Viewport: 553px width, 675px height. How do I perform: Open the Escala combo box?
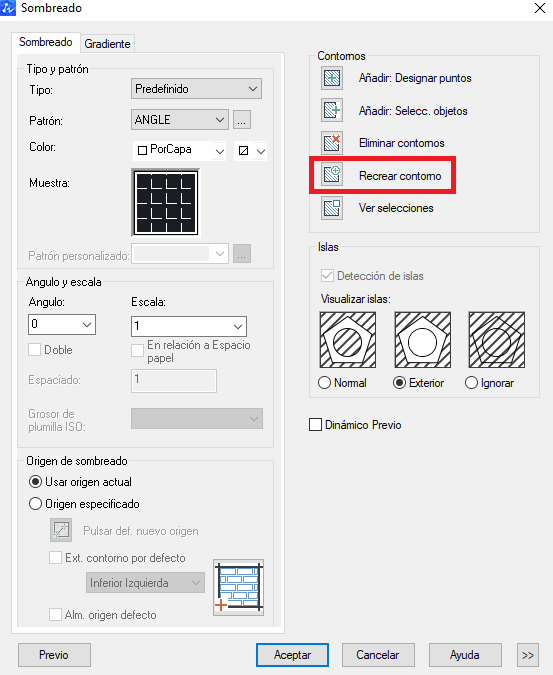coord(188,326)
